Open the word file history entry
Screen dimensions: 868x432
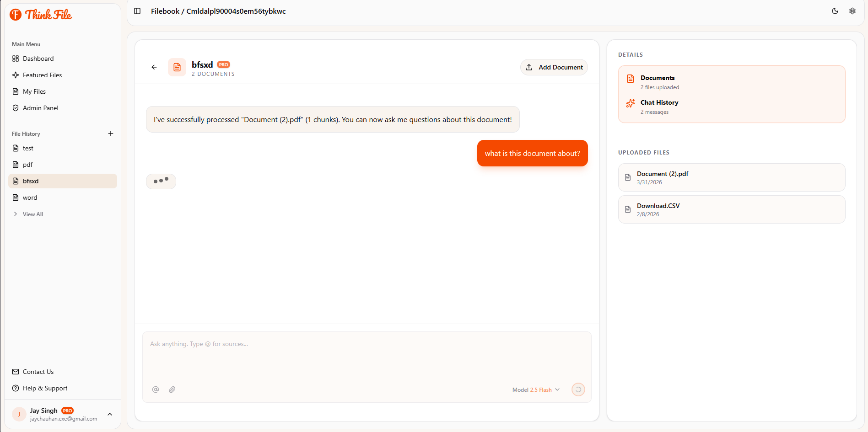[63, 197]
